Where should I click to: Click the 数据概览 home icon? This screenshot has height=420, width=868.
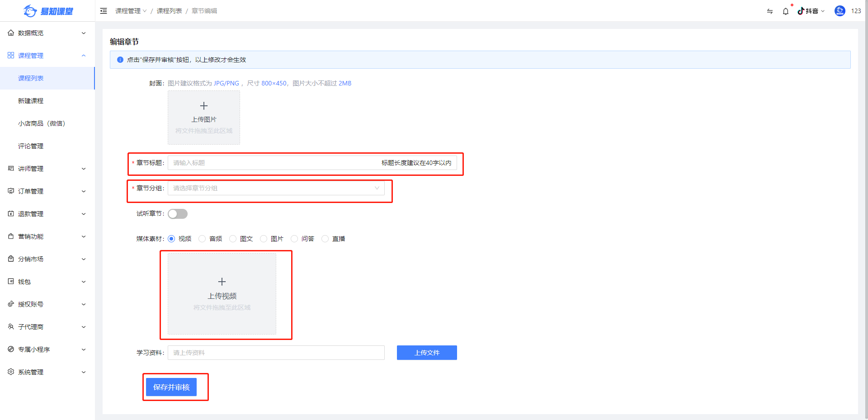click(11, 33)
